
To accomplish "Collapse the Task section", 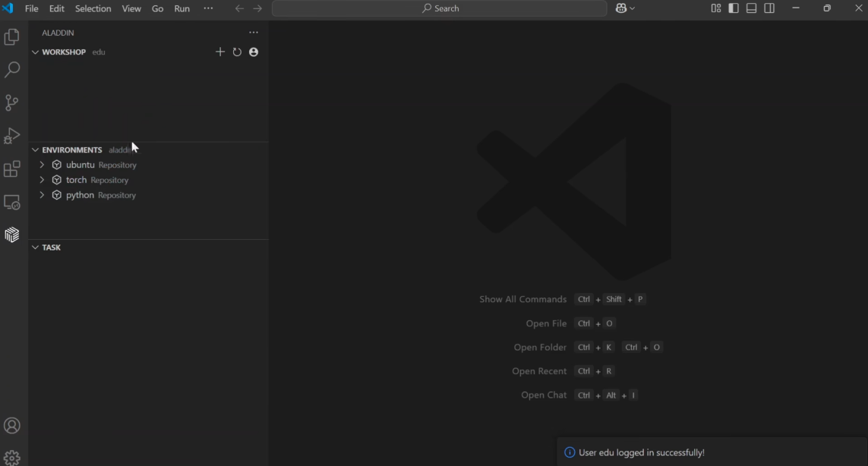I will 35,247.
